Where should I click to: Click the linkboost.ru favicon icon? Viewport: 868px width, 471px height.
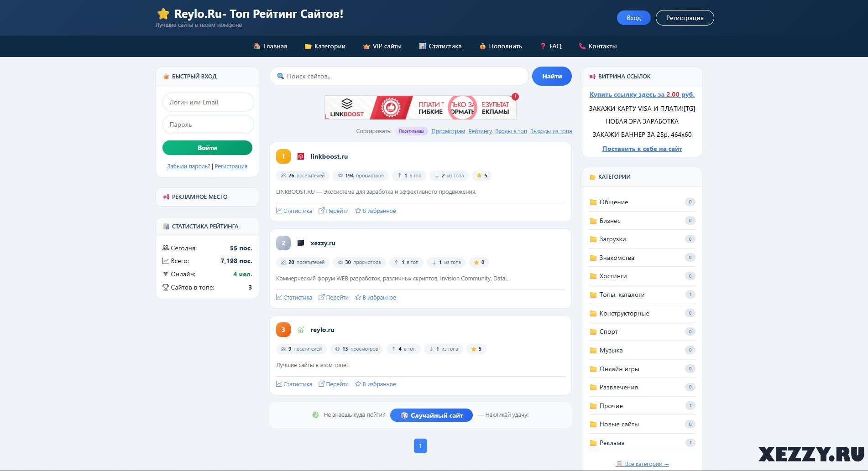(301, 156)
